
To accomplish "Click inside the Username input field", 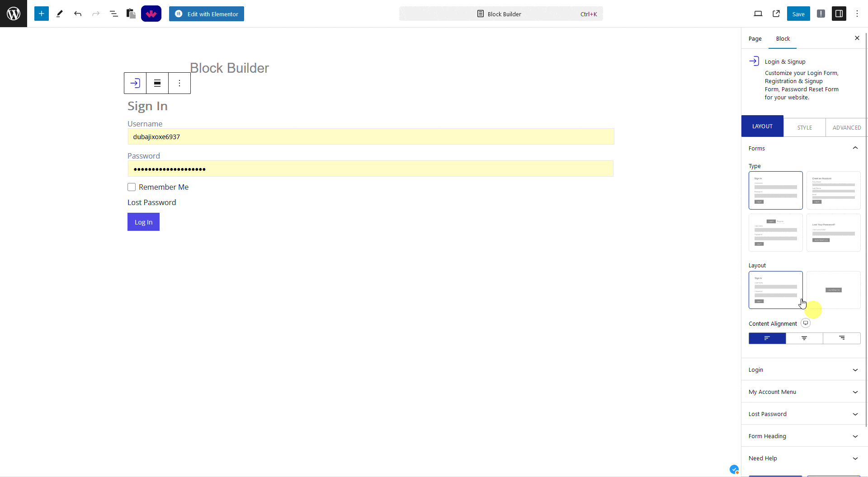I will click(x=371, y=136).
